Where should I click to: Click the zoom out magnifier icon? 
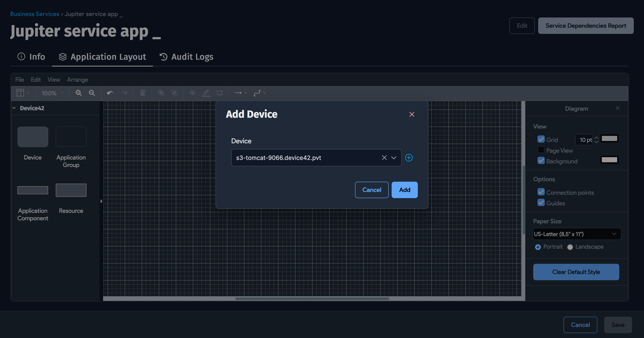pos(92,93)
